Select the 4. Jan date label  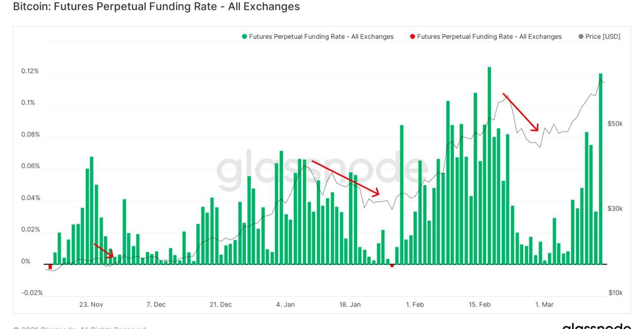point(285,305)
